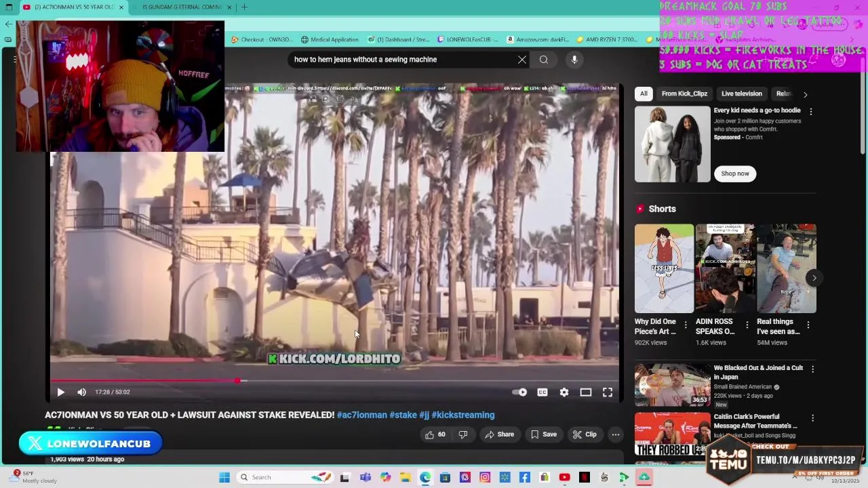This screenshot has width=868, height=488.
Task: Select the From Kick_Clipz chip
Action: tap(684, 94)
